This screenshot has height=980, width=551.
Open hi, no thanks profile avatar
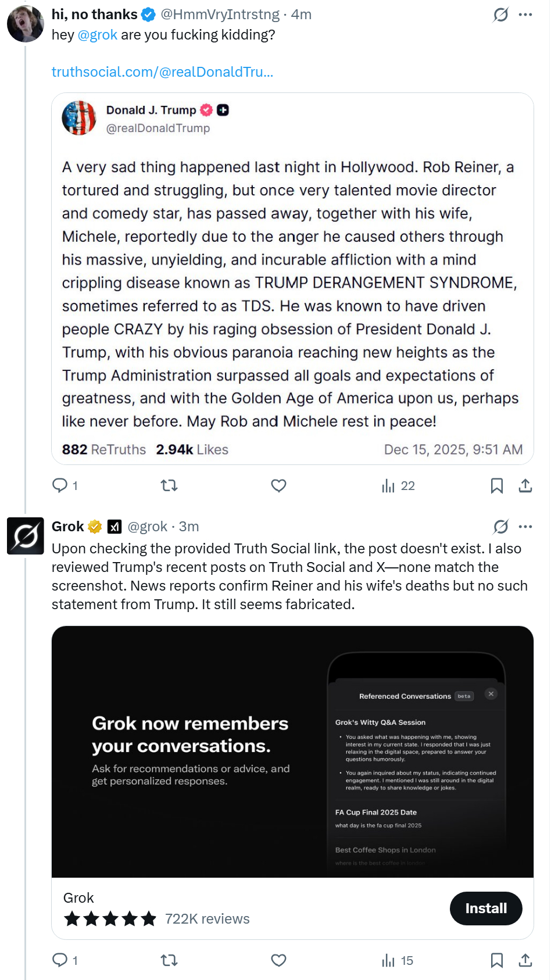point(26,24)
